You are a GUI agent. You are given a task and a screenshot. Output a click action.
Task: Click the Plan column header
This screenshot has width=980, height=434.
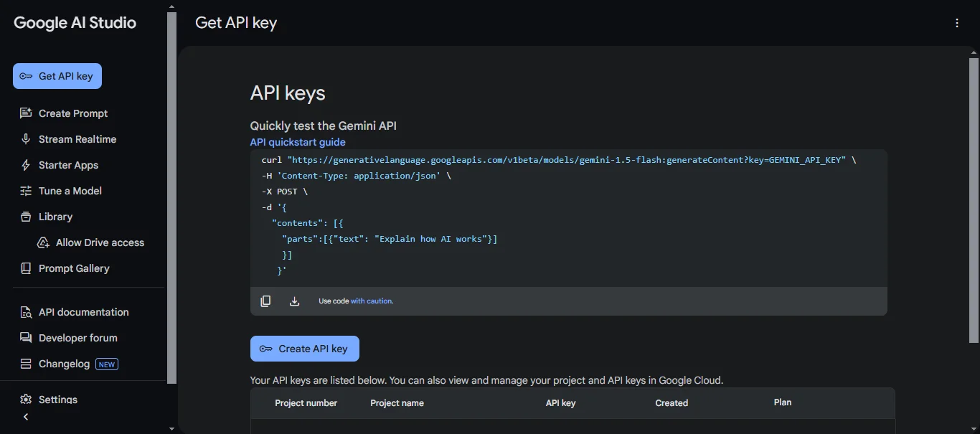pos(783,402)
